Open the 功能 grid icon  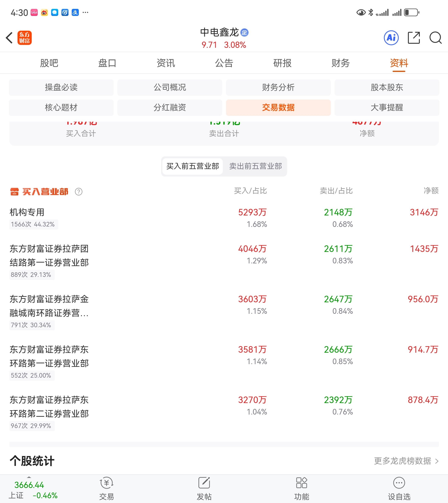(x=302, y=483)
